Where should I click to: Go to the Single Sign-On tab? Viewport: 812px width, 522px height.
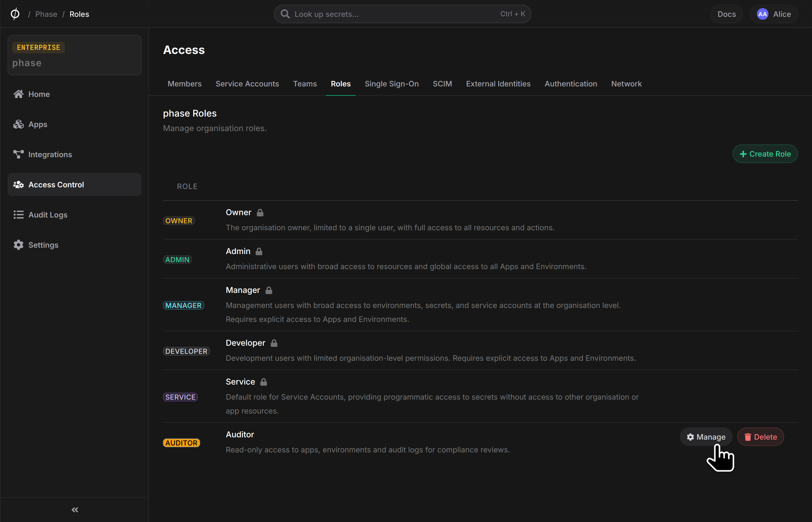coord(391,84)
